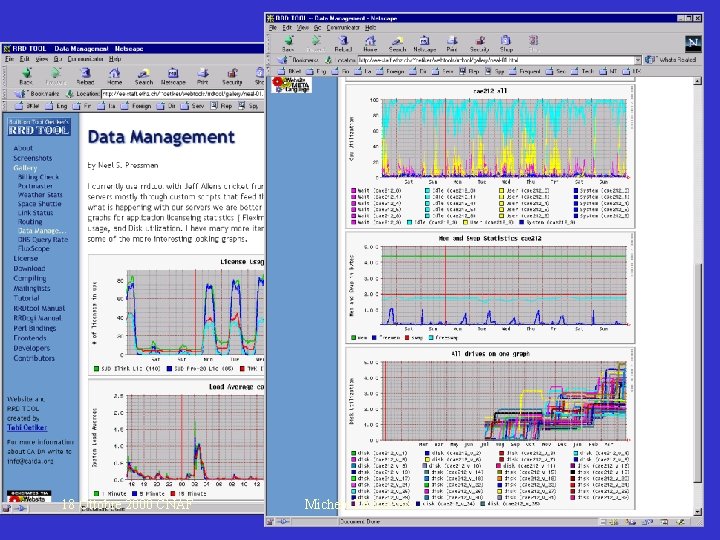Click the Mem and Swap Statistics graph
720x540 pixels.
[490, 288]
